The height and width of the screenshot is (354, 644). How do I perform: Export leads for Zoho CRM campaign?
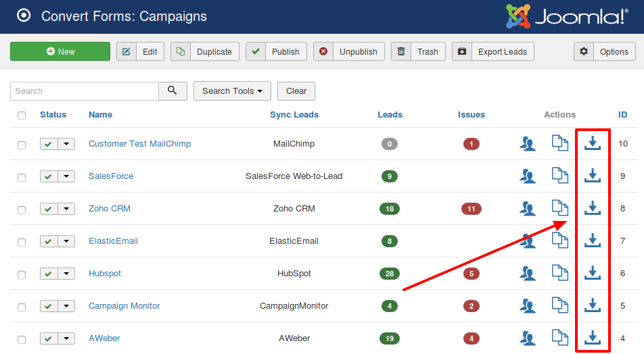593,208
